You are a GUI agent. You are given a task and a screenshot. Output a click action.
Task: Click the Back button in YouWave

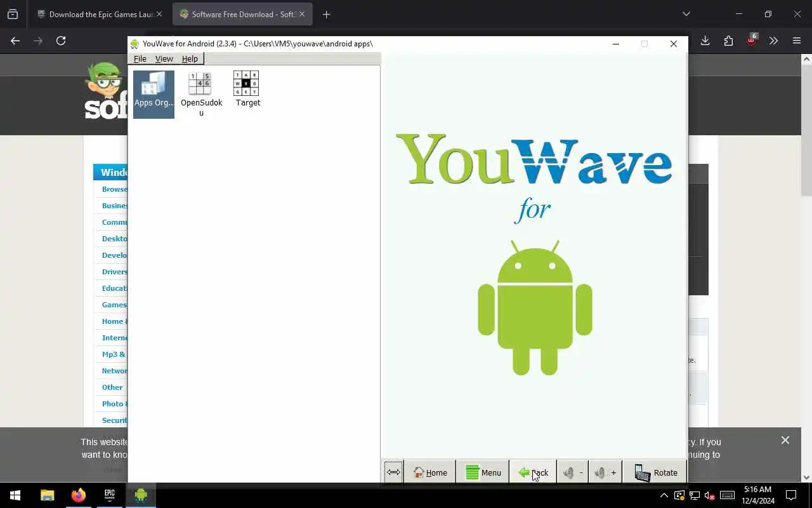[533, 472]
